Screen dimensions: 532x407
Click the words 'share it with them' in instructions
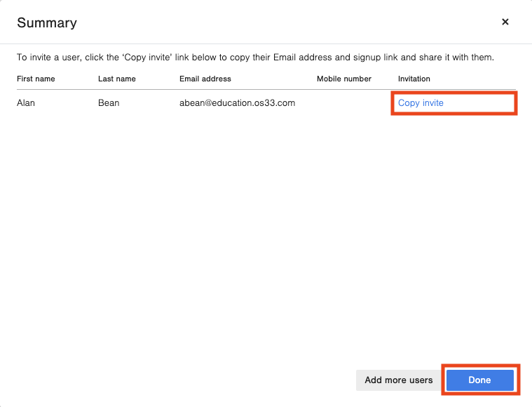click(457, 57)
